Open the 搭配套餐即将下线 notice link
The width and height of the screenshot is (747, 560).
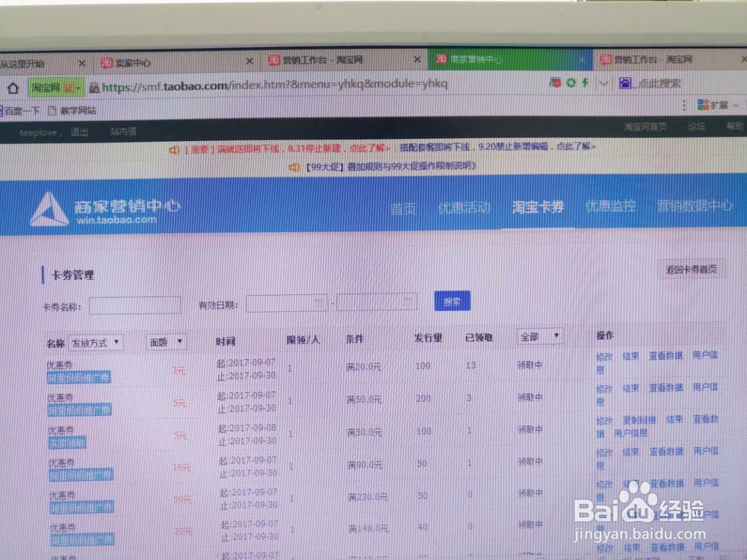(x=497, y=146)
